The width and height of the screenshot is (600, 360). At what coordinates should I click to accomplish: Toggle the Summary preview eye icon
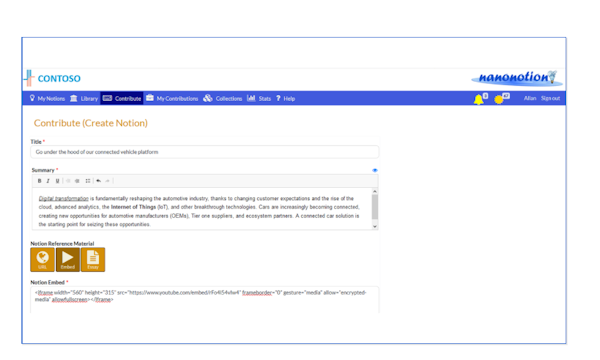[375, 170]
